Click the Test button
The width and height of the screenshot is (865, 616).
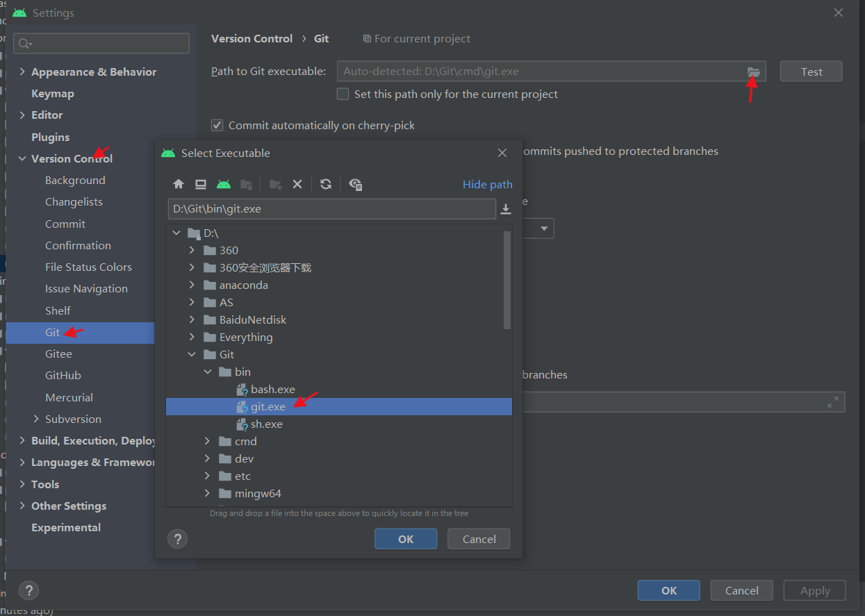point(811,72)
